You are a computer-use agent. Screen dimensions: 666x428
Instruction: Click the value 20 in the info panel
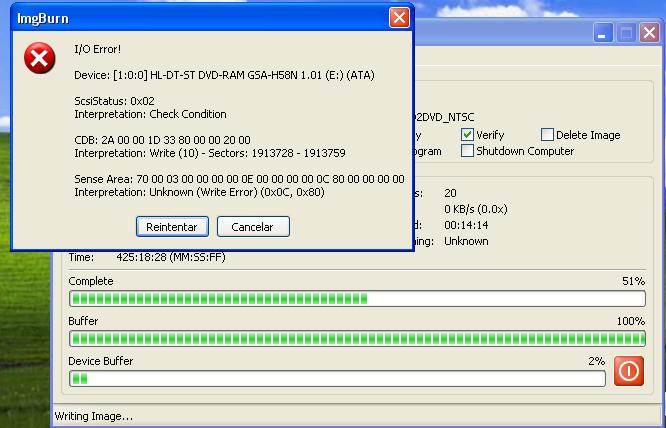(x=450, y=193)
